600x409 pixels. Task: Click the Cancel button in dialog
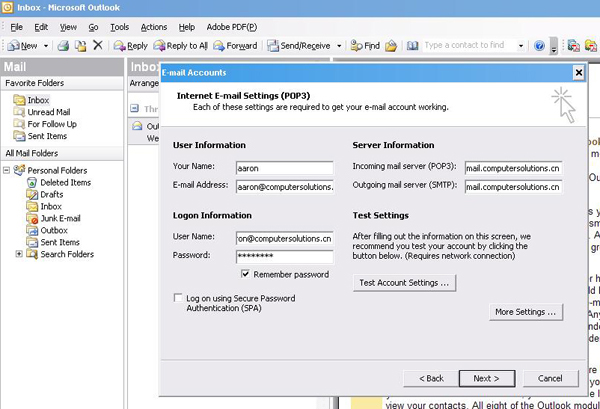(x=550, y=379)
